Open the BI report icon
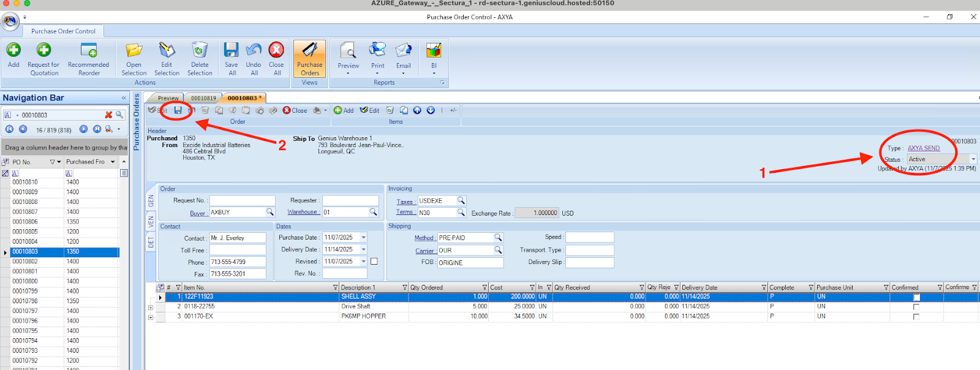This screenshot has height=370, width=980. 434,50
